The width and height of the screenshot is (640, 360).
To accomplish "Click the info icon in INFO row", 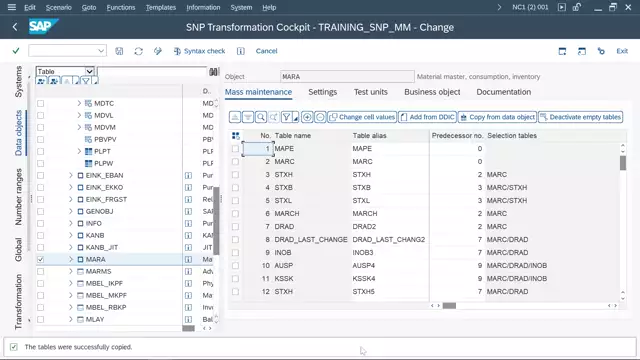I will pyautogui.click(x=188, y=224).
